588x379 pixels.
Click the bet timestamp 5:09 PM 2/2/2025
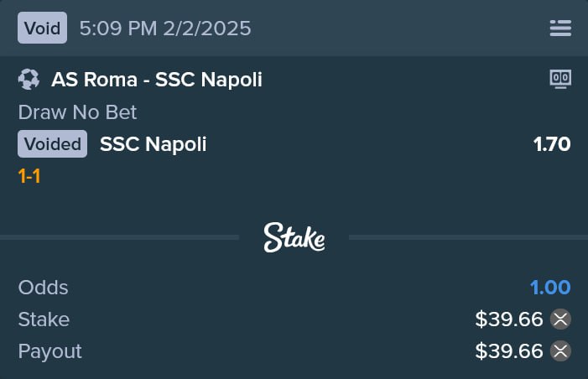coord(165,29)
